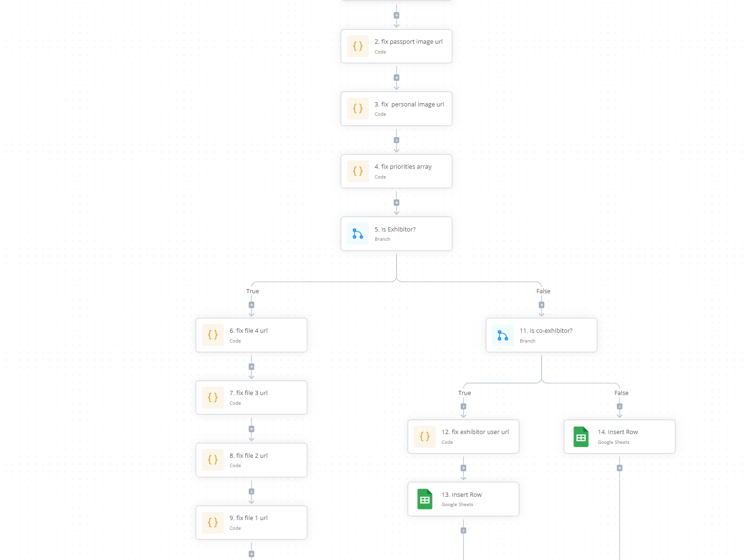Click the Google Sheets icon on '14. Insert Row'

(x=581, y=436)
